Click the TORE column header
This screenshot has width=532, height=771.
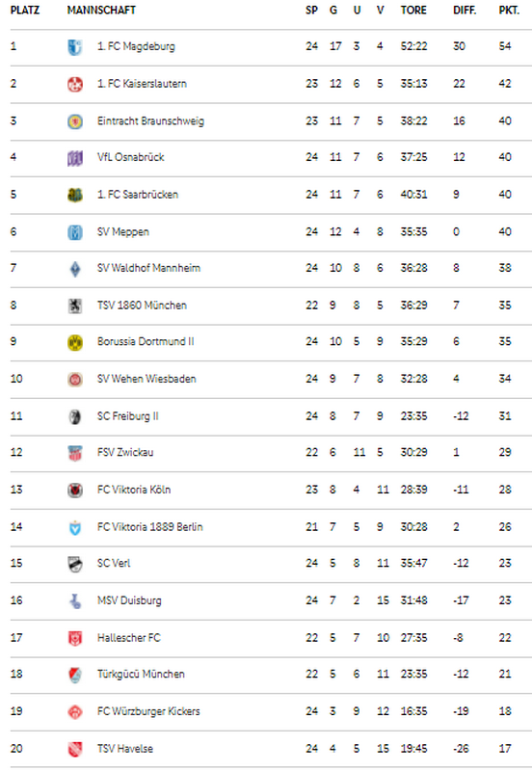point(413,10)
